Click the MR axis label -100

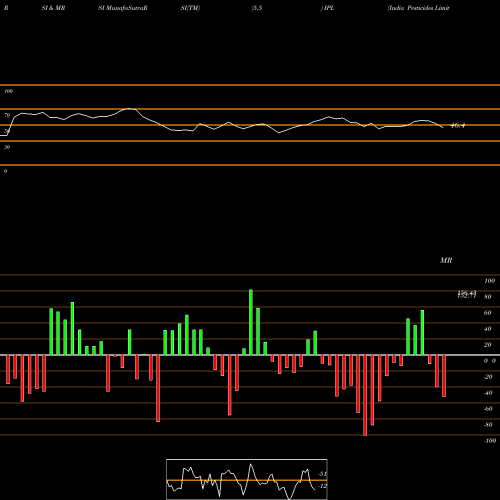point(490,441)
